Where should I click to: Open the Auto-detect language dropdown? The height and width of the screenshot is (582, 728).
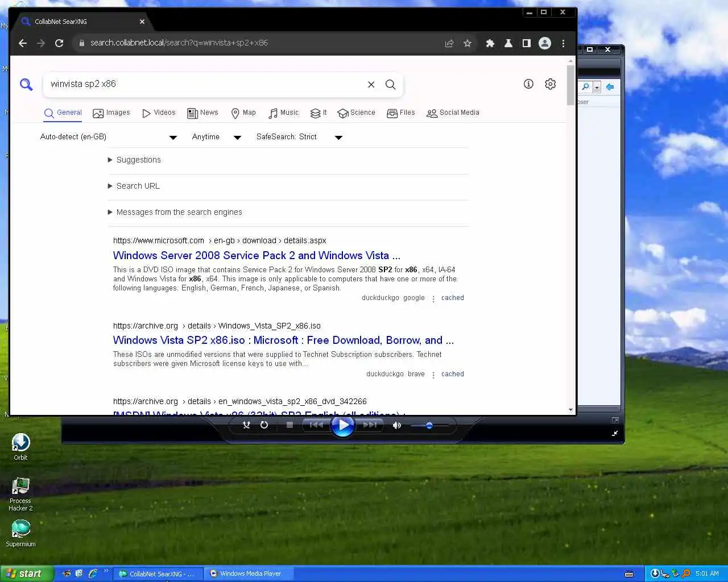(x=109, y=137)
